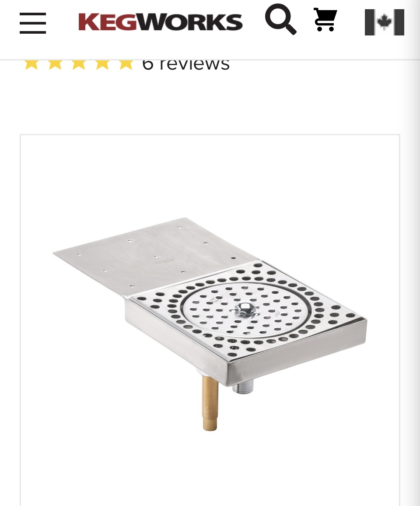
Task: Click the third yellow rating star
Action: pyautogui.click(x=79, y=64)
